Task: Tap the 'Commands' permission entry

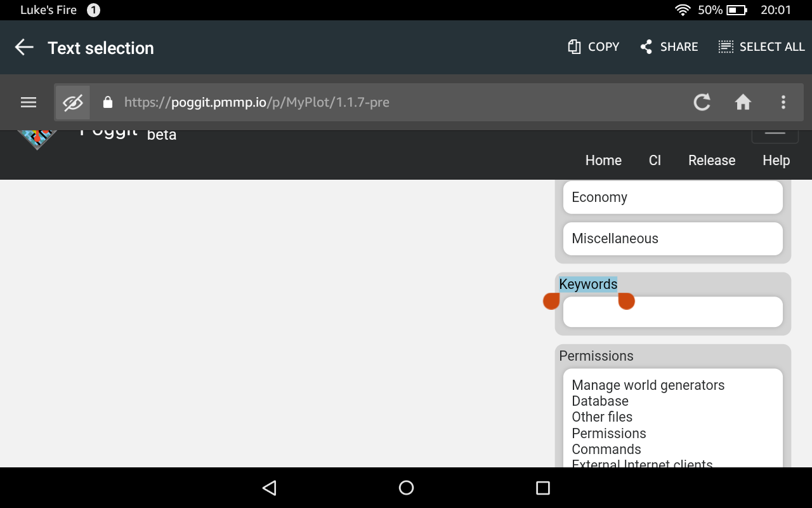Action: tap(606, 450)
